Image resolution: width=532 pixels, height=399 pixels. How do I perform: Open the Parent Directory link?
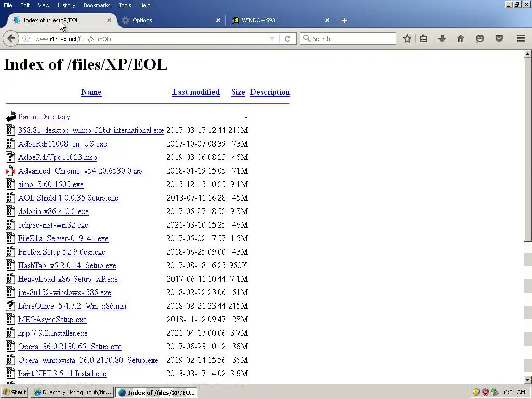[44, 117]
